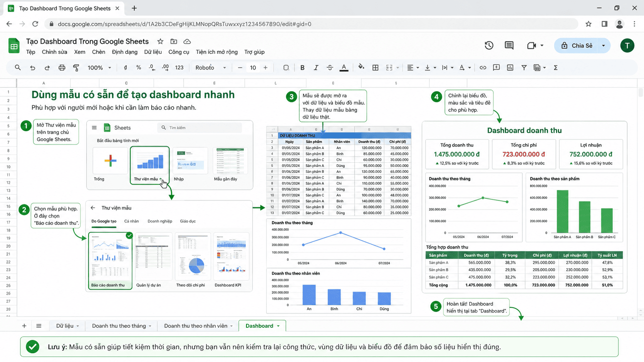Show the all sheets list
This screenshot has width=644, height=362.
39,326
